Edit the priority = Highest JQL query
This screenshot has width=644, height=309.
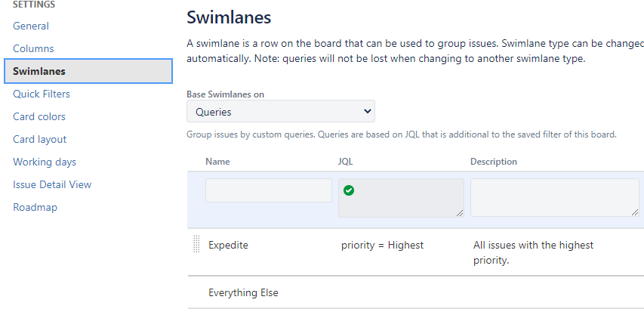382,246
